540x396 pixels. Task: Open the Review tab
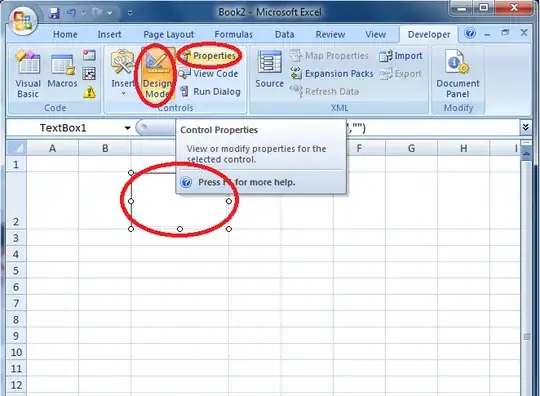click(x=330, y=34)
